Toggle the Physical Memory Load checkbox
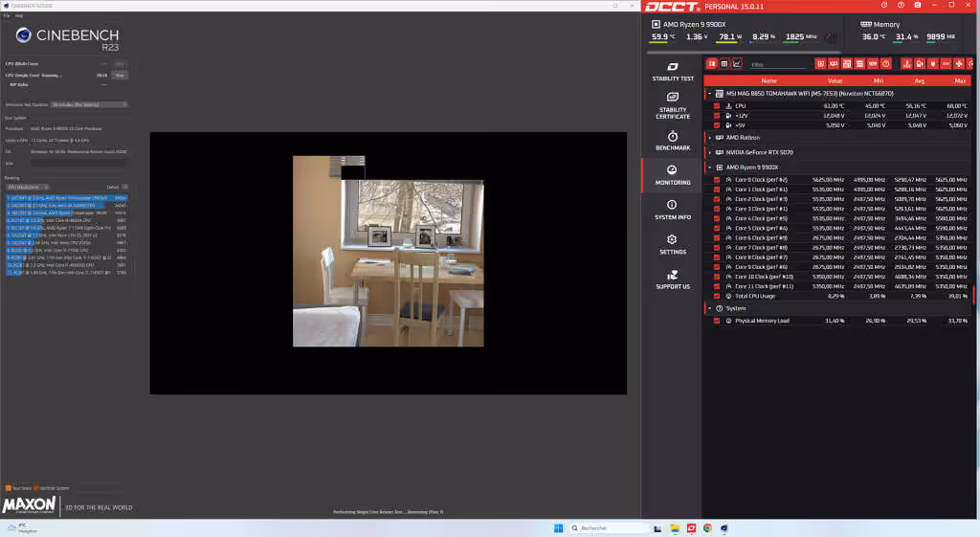The image size is (980, 537). click(717, 321)
